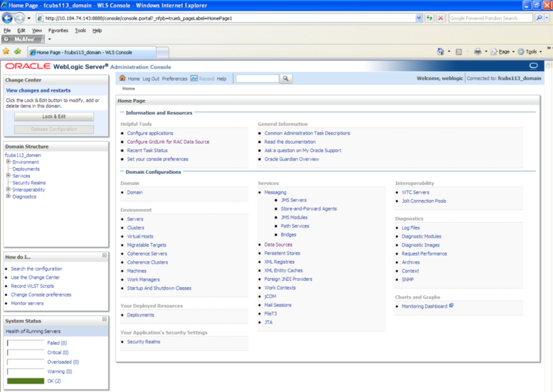Viewport: 553px width, 392px height.
Task: Click the Log Out link
Action: (151, 79)
